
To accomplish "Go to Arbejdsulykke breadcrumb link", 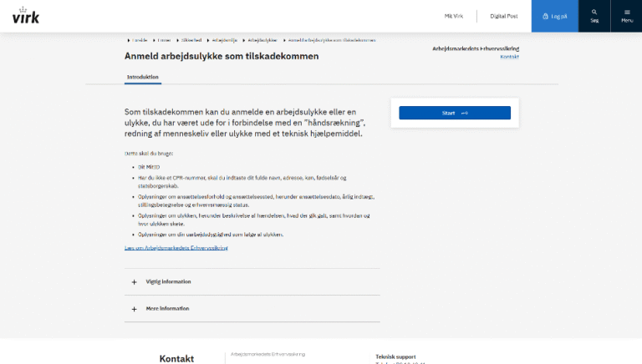I will [x=262, y=40].
